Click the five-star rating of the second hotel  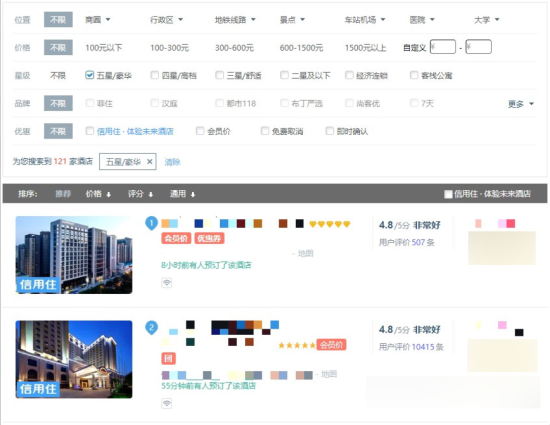(297, 345)
